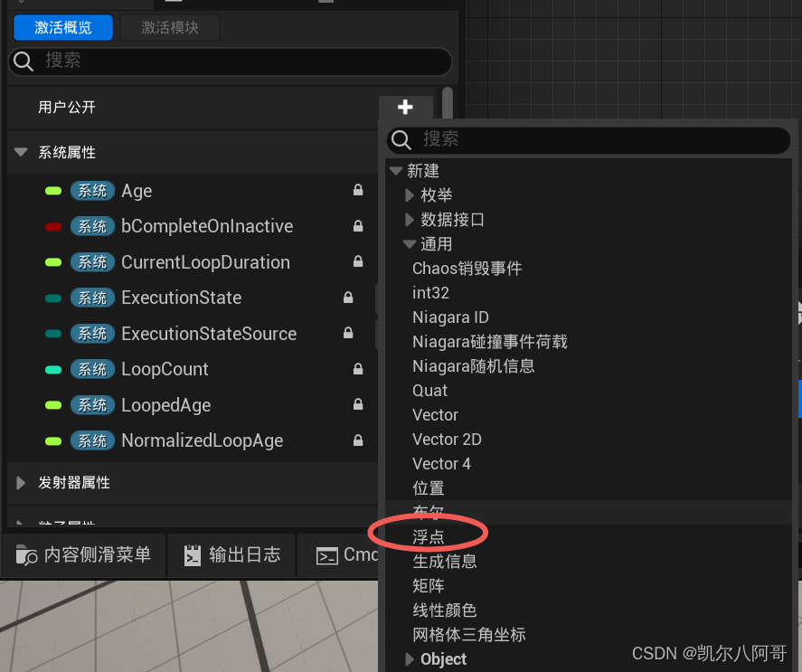Screen dimensions: 802x672
Task: Collapse the 系统属性 section
Action: coord(21,152)
